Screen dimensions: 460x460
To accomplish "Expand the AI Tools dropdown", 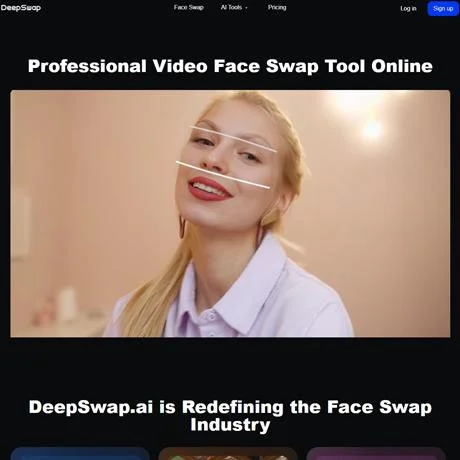I will click(x=234, y=7).
